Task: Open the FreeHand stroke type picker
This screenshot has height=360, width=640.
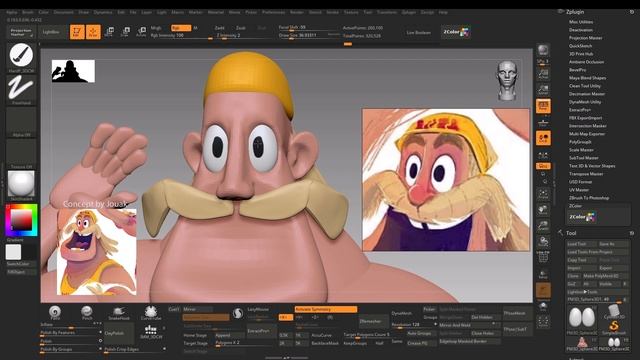Action: pos(21,88)
